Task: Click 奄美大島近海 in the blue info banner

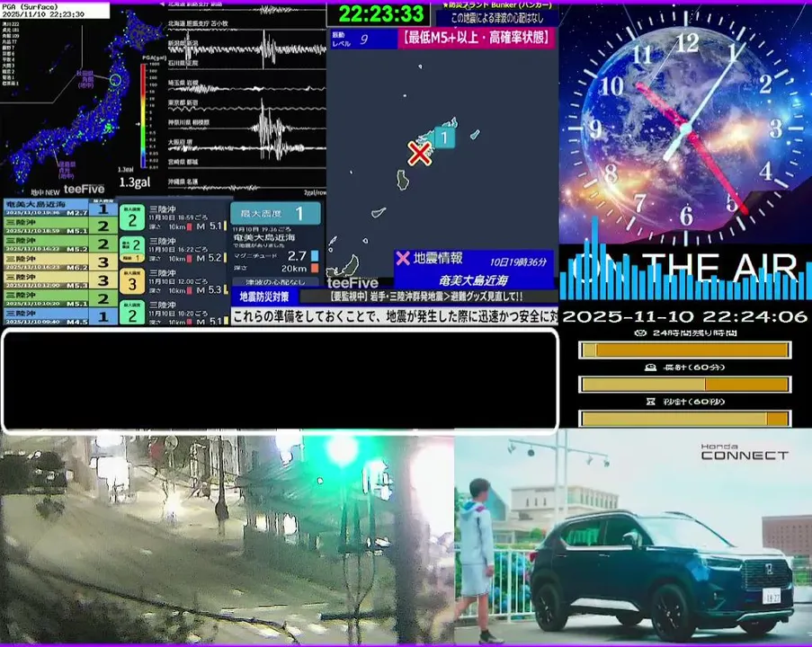Action: point(473,280)
